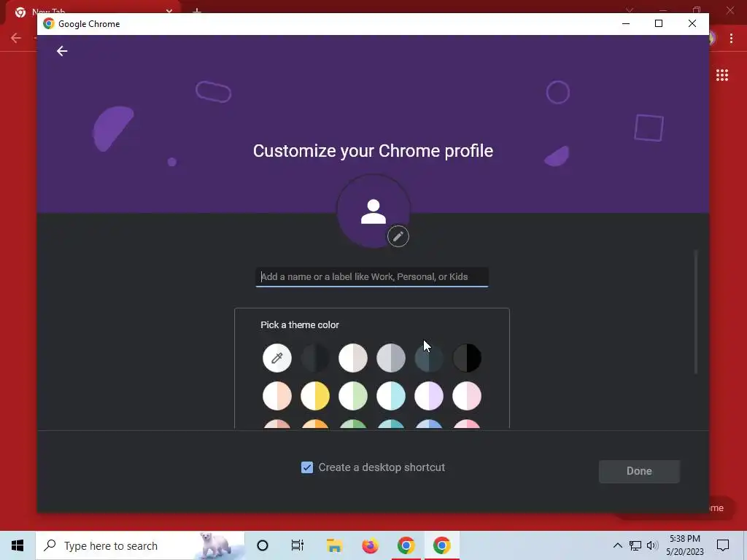Screen dimensions: 747x560
Task: Click back arrow in background Chrome toolbar
Action: click(x=16, y=38)
